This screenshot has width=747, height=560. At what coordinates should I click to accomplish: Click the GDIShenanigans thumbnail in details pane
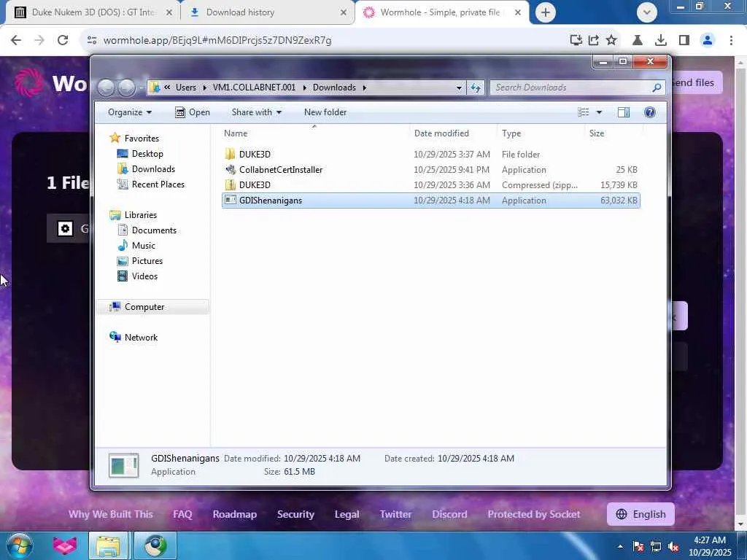(x=123, y=465)
